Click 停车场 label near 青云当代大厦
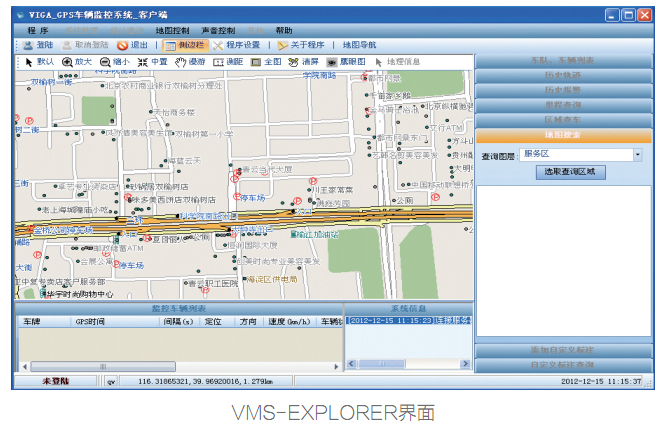Image resolution: width=670 pixels, height=432 pixels. [253, 198]
